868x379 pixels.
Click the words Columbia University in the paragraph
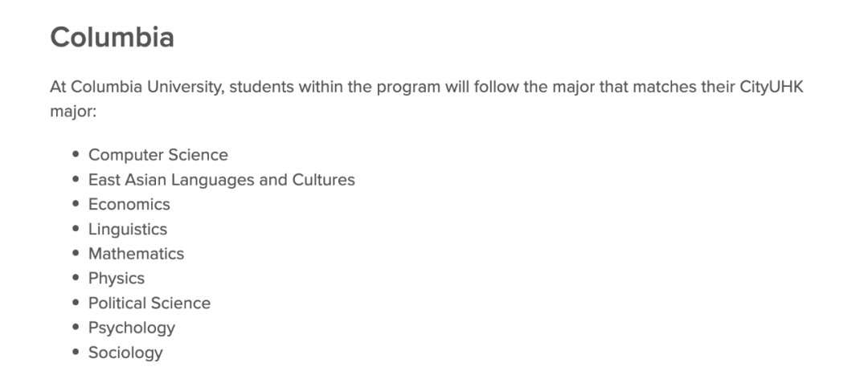pyautogui.click(x=146, y=87)
